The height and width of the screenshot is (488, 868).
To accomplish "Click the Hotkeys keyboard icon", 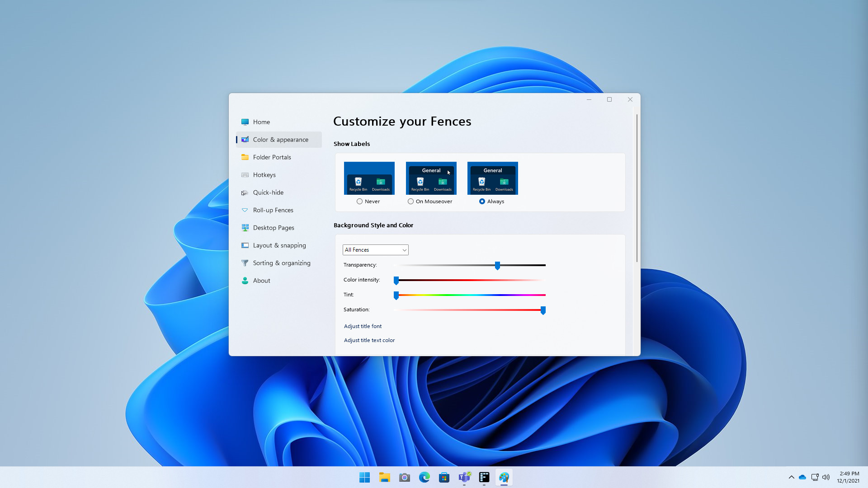I will click(245, 174).
